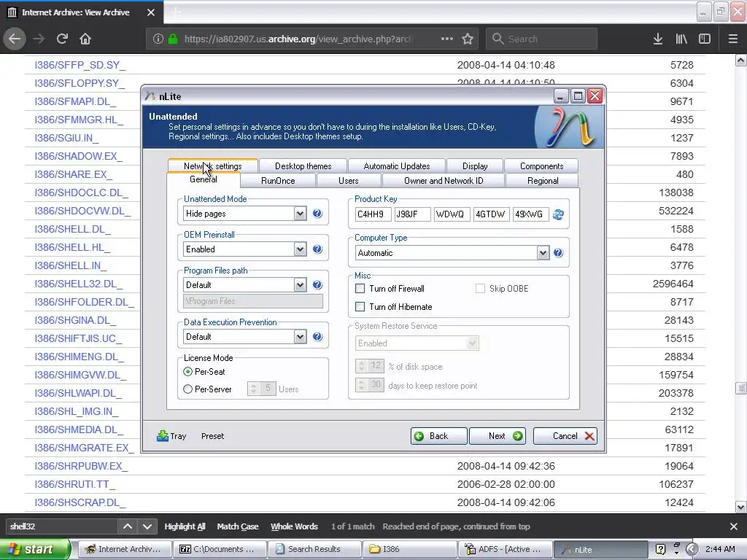747x560 pixels.
Task: Open the browser hamburger menu
Action: (733, 39)
